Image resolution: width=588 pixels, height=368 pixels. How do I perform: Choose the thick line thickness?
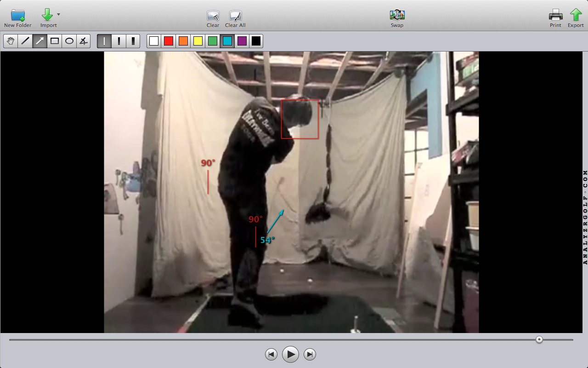(x=133, y=41)
